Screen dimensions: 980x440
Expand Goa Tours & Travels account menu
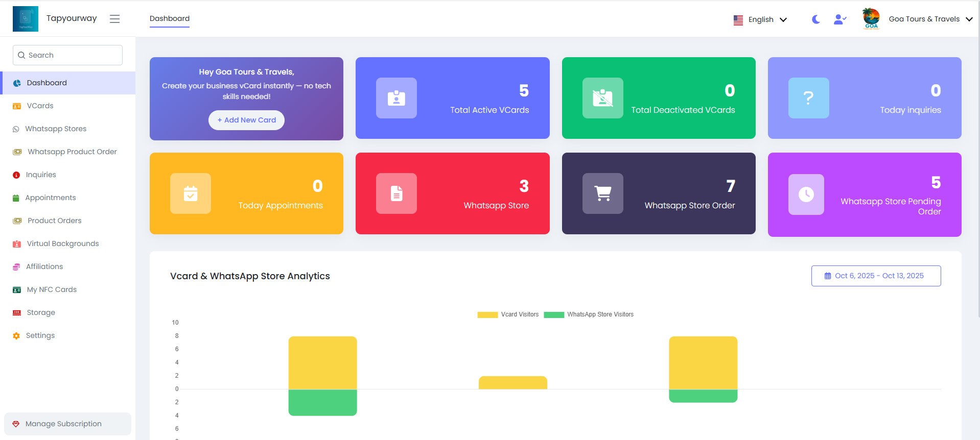click(930, 19)
